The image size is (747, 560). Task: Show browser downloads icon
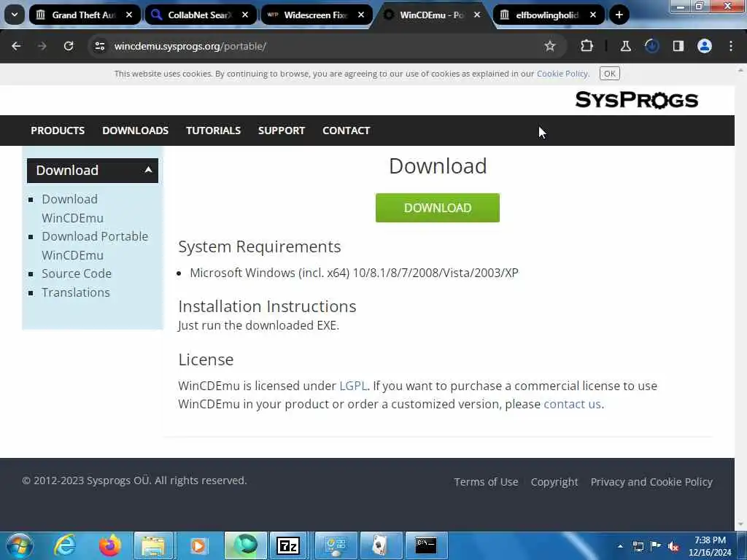(x=651, y=46)
